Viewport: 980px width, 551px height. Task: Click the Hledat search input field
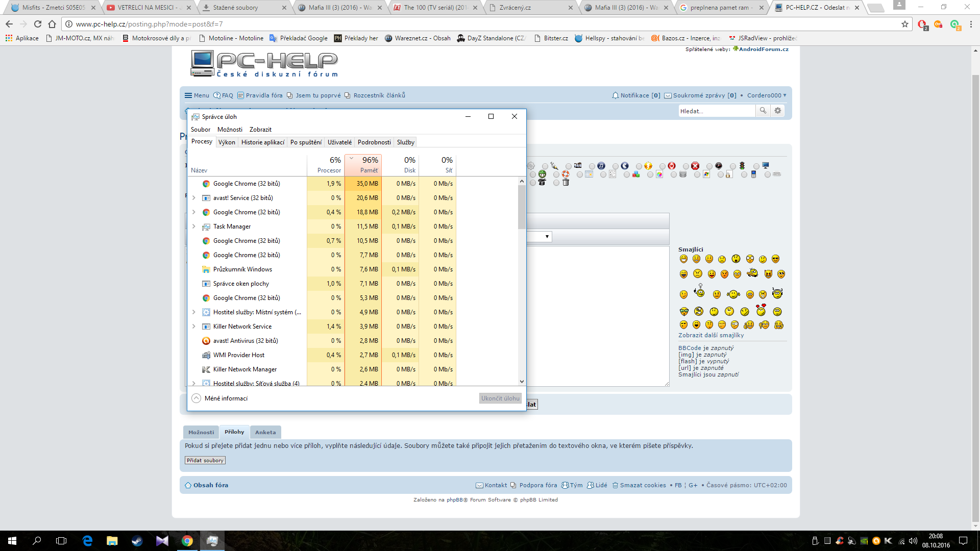point(716,111)
